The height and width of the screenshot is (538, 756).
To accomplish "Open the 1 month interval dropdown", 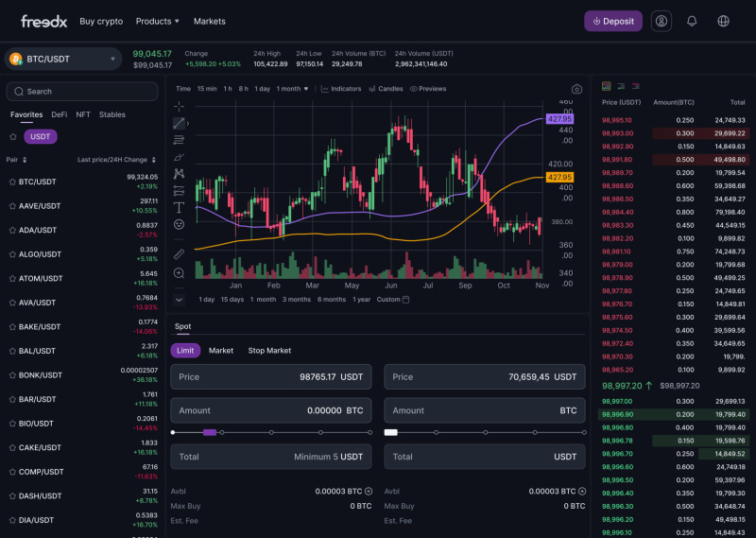I will tap(292, 89).
